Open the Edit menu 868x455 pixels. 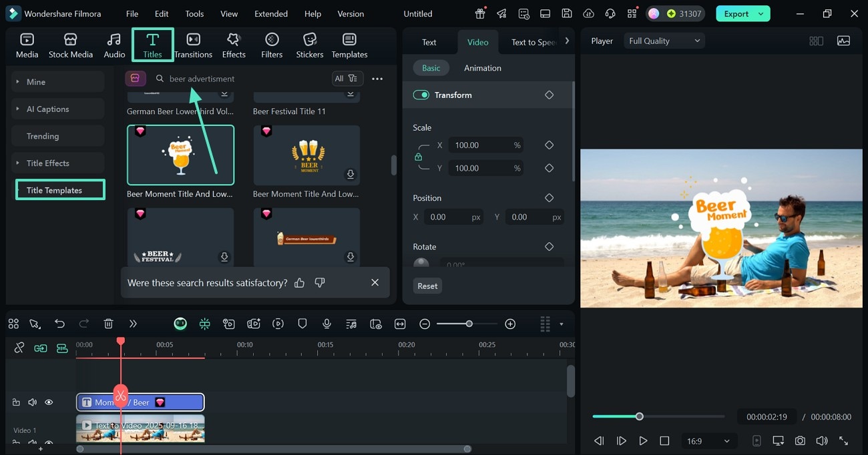click(x=162, y=13)
